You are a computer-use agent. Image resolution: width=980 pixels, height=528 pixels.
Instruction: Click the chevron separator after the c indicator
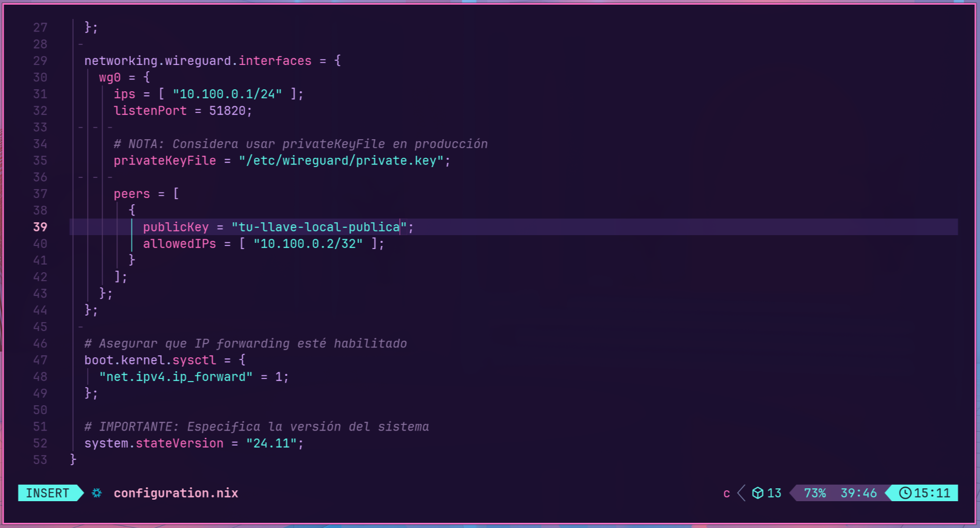(742, 493)
